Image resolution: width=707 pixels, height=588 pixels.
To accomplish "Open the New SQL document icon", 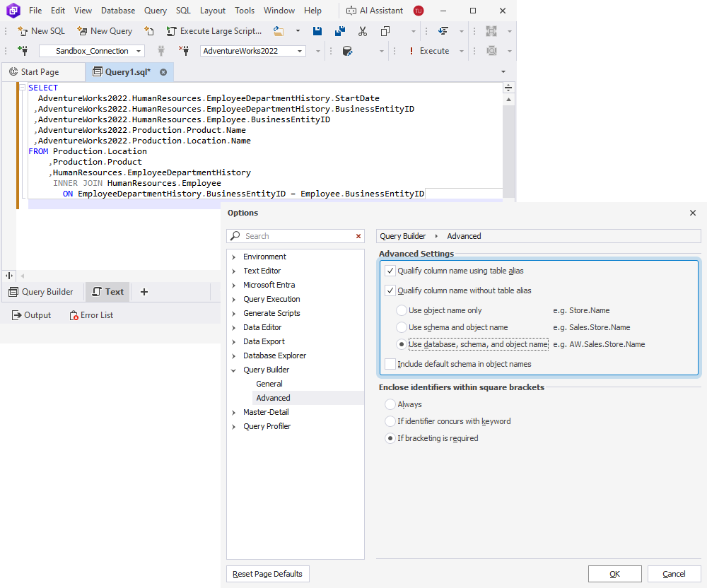I will click(23, 31).
